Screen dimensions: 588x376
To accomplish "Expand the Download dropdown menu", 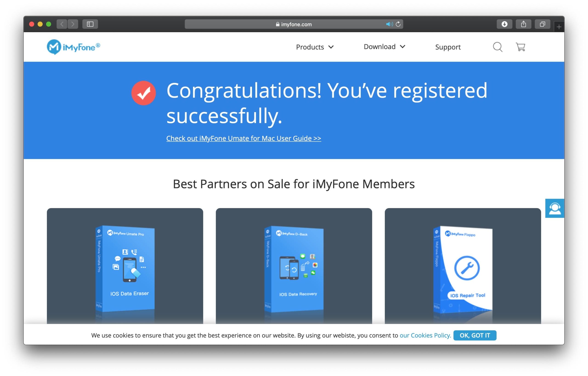I will pyautogui.click(x=384, y=47).
